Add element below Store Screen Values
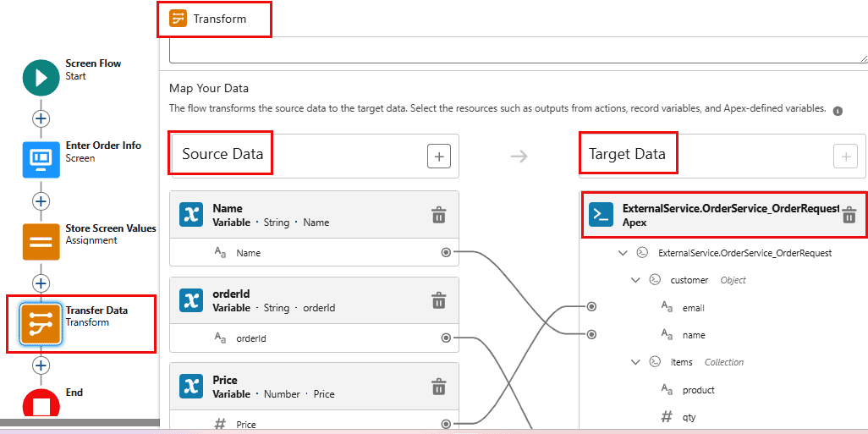The width and height of the screenshot is (868, 434). [x=41, y=283]
